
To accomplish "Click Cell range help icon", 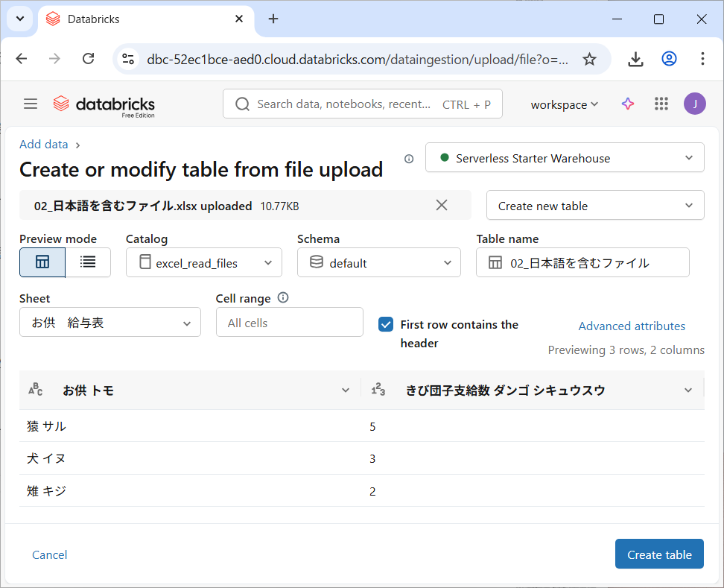I will pyautogui.click(x=283, y=298).
